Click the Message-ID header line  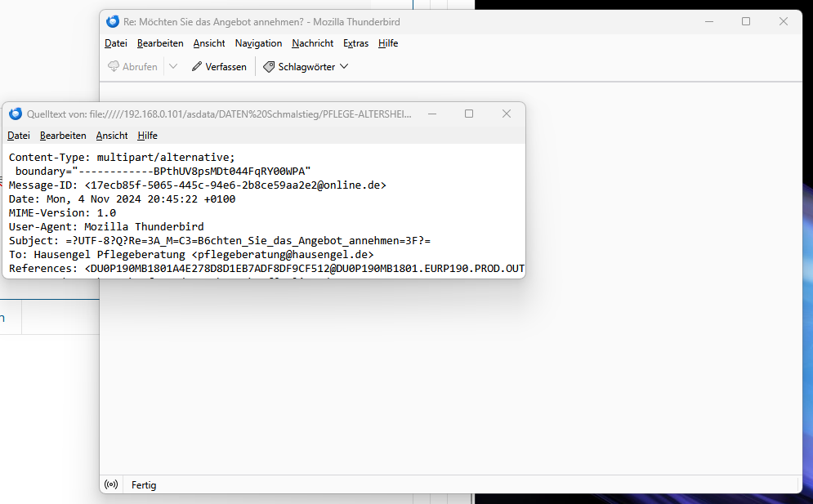[x=198, y=185]
